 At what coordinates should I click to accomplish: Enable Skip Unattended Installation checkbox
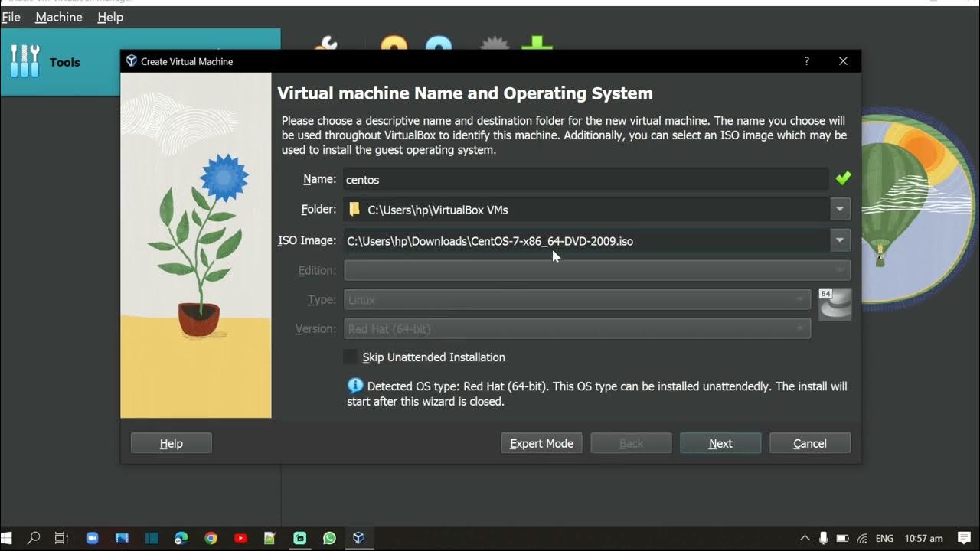click(350, 357)
